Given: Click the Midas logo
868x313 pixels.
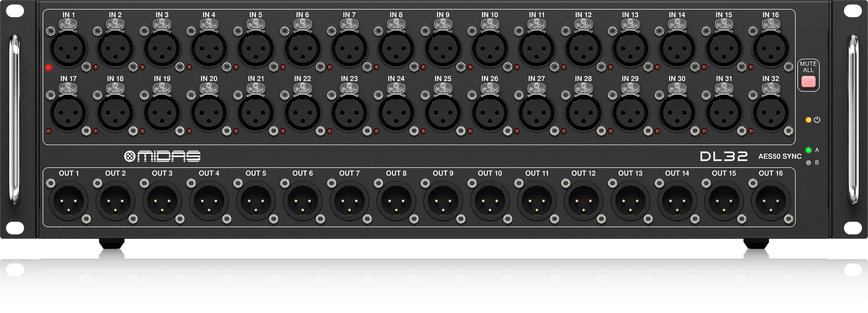Looking at the screenshot, I should (162, 156).
